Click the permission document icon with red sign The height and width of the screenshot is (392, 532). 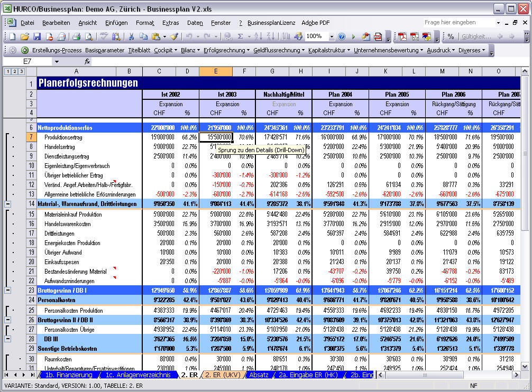(49, 36)
